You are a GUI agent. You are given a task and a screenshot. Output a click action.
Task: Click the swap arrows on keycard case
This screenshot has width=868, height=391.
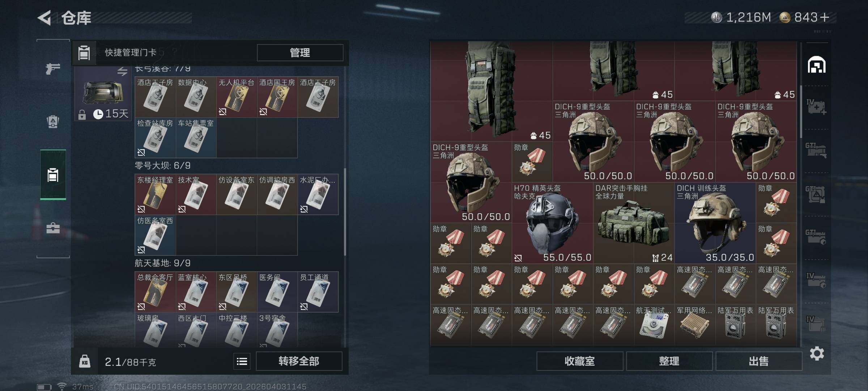coord(122,72)
